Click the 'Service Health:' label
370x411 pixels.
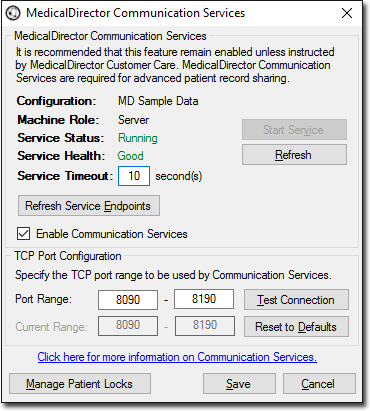61,156
